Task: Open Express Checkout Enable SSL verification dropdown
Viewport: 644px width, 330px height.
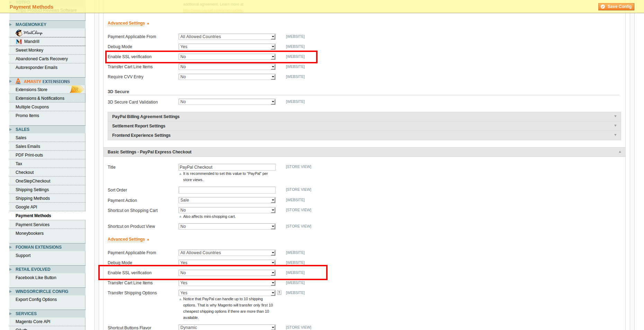Action: [x=227, y=273]
